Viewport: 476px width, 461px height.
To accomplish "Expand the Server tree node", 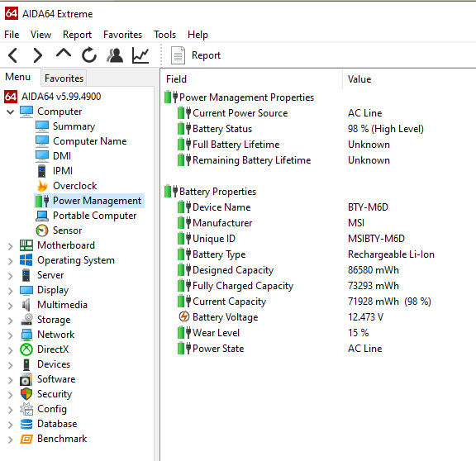I will click(x=10, y=276).
